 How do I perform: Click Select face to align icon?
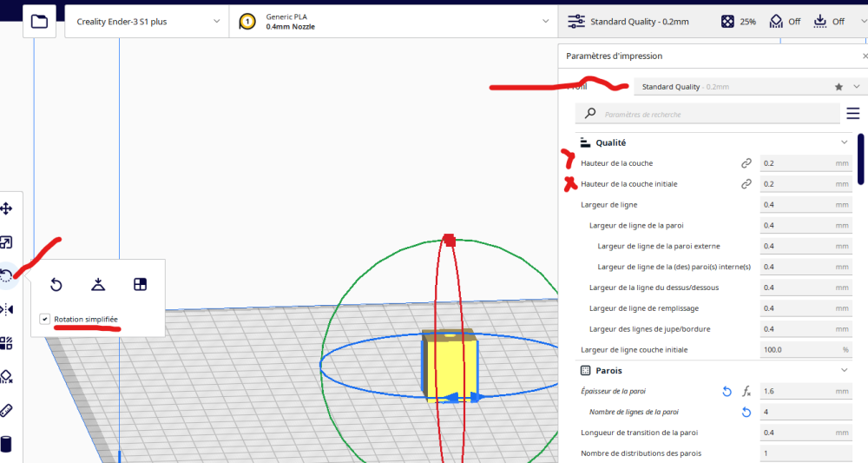click(140, 285)
